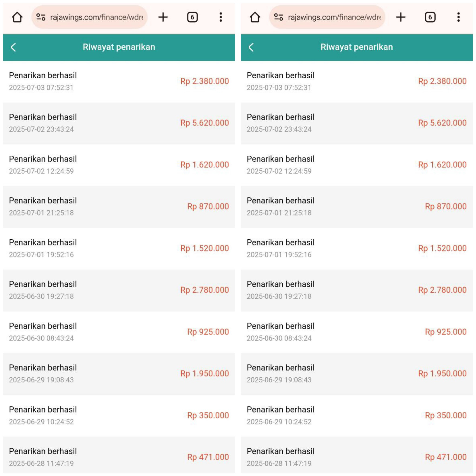Tap the home icon in right browser

point(255,17)
